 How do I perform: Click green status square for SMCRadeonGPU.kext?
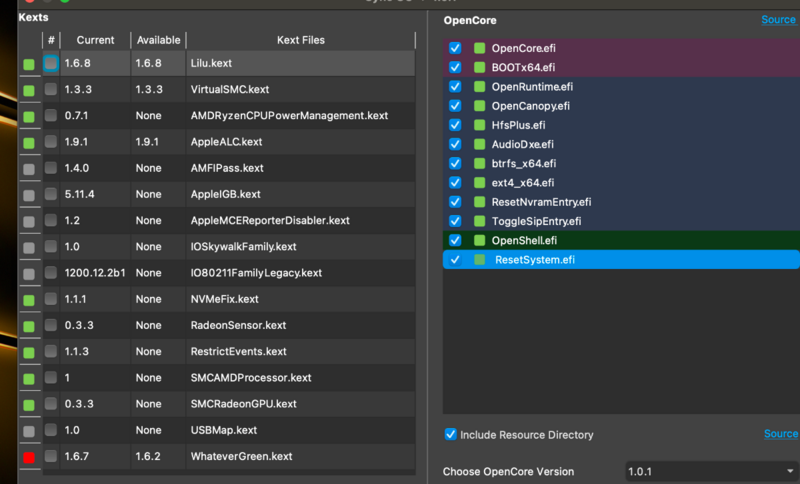[x=29, y=405]
